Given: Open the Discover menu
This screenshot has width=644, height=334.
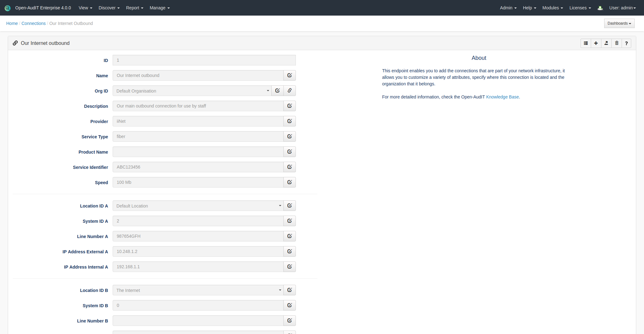Looking at the screenshot, I should pos(109,8).
